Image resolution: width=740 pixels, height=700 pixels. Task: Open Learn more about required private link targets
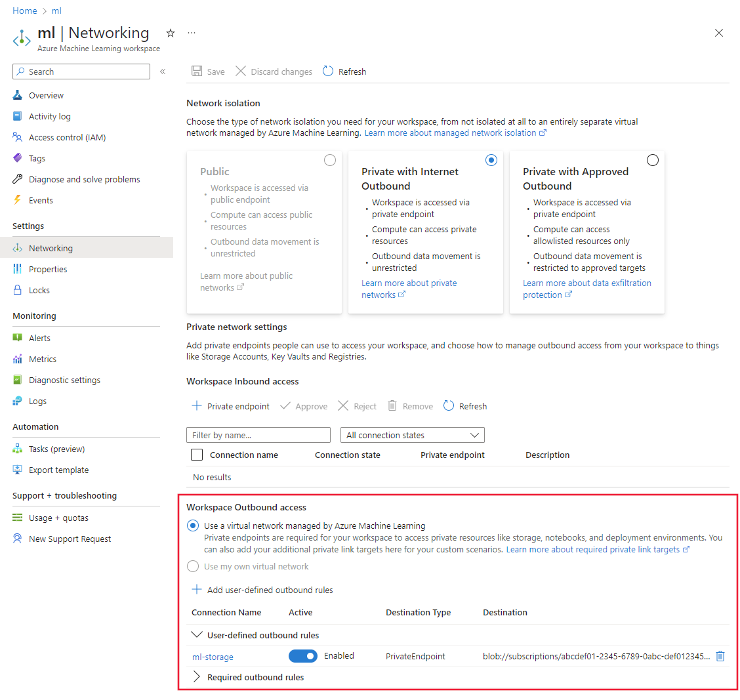pos(597,549)
